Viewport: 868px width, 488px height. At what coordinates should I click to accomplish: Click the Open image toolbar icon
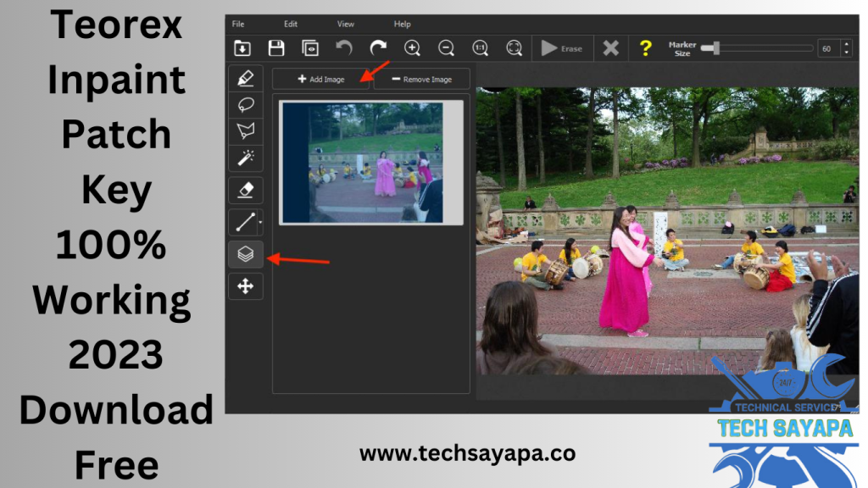[242, 48]
